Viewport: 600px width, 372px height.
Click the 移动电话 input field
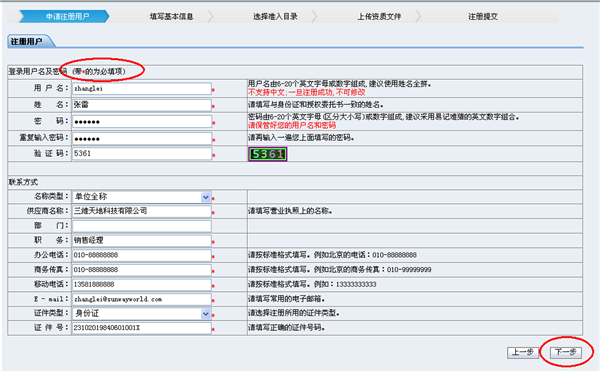pyautogui.click(x=142, y=284)
